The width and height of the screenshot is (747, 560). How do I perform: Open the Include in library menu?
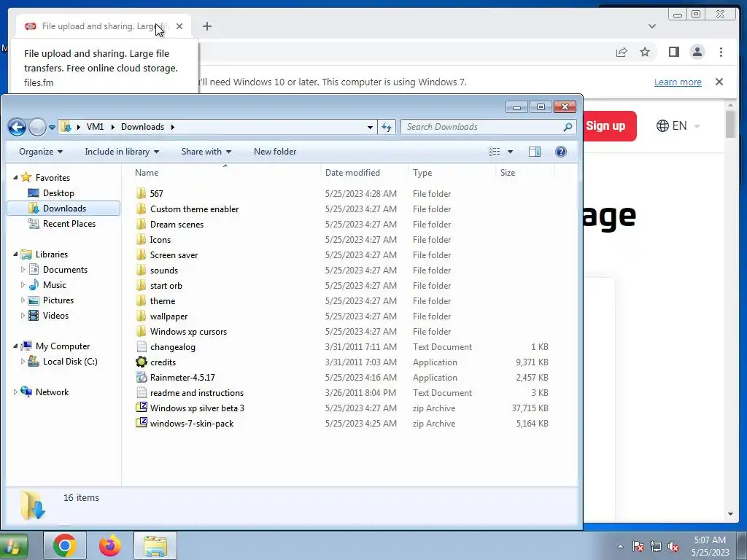coord(122,152)
